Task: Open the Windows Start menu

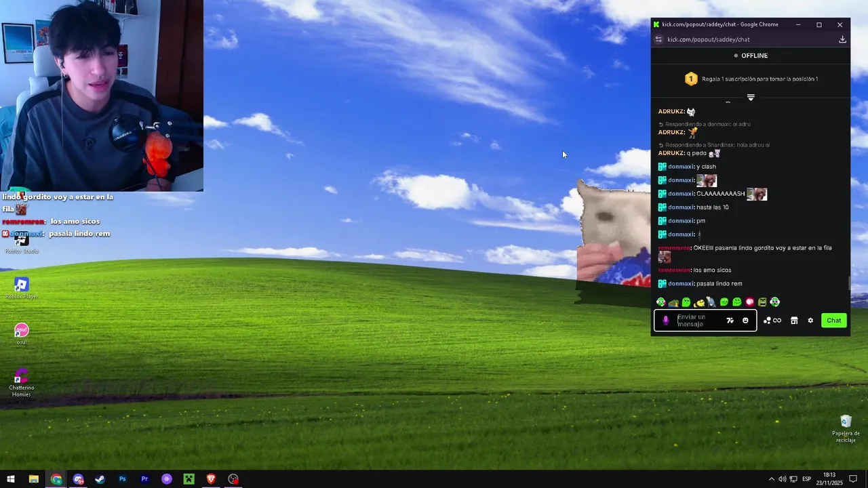Action: tap(11, 479)
